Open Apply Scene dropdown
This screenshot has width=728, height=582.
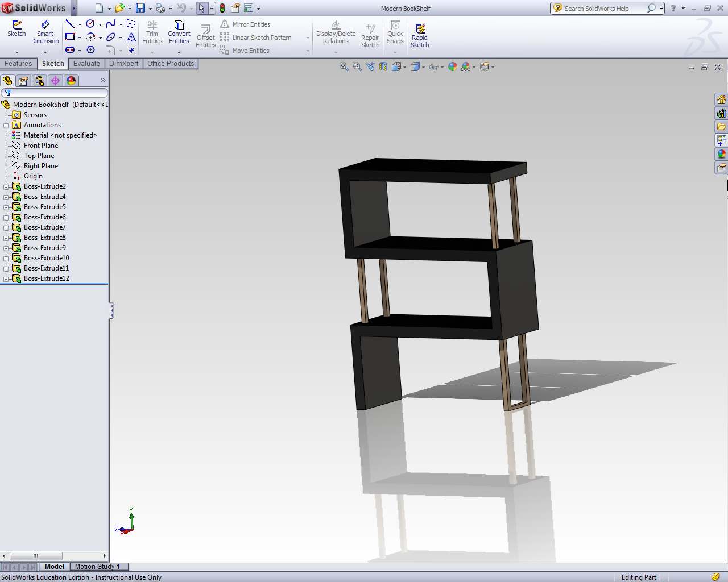(x=474, y=67)
